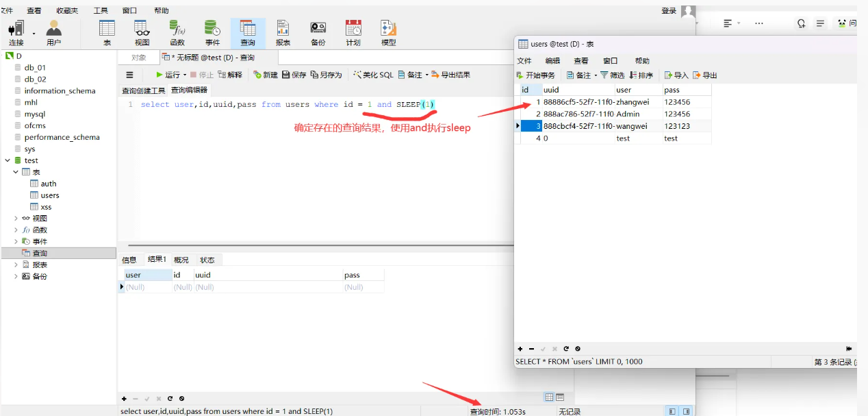Click 另存为 (Save As) button
The image size is (868, 416).
pos(327,75)
